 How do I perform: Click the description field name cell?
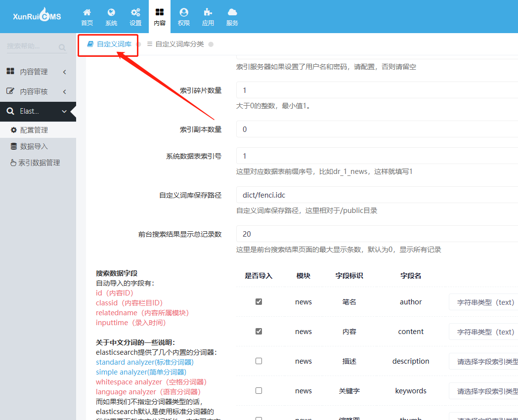[x=411, y=361]
